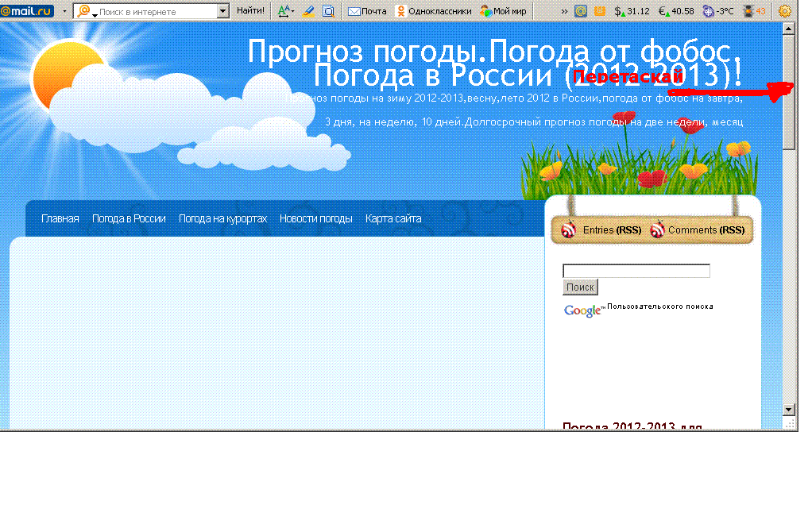Viewport: 812px width, 532px height.
Task: Click the vertical scrollbar down arrow
Action: pyautogui.click(x=788, y=409)
